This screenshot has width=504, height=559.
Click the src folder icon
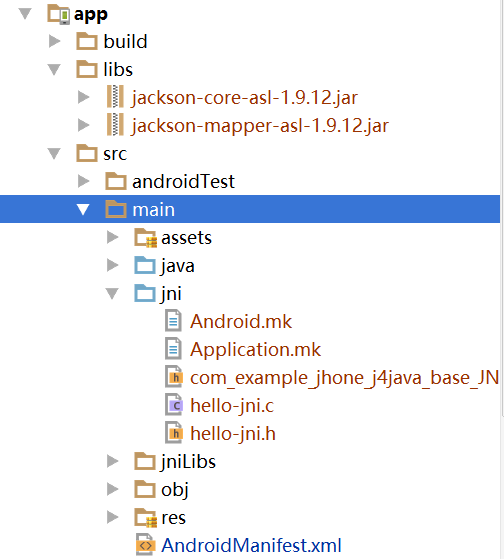click(87, 153)
